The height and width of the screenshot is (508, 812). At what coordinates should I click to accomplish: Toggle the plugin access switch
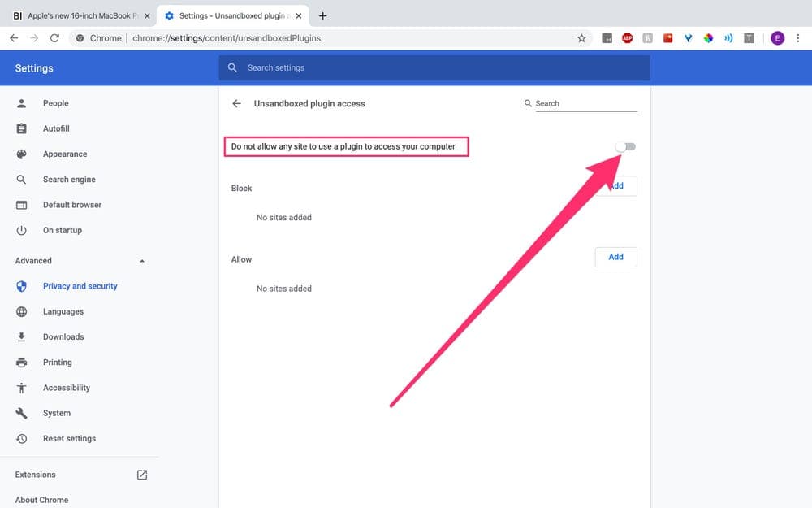tap(625, 146)
